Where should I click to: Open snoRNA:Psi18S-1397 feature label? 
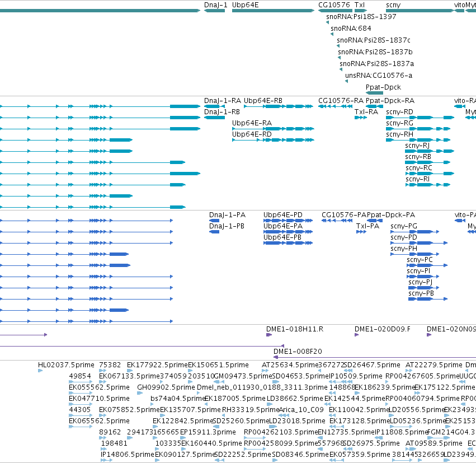[x=361, y=17]
